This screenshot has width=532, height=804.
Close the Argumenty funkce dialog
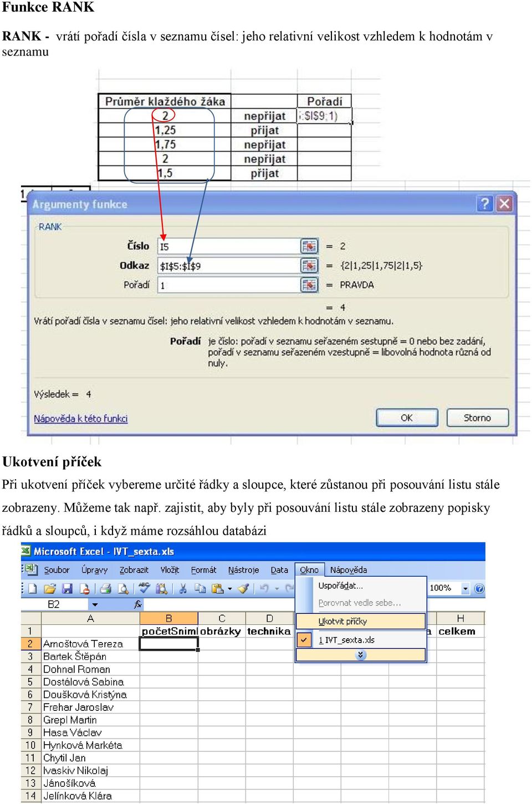click(504, 203)
